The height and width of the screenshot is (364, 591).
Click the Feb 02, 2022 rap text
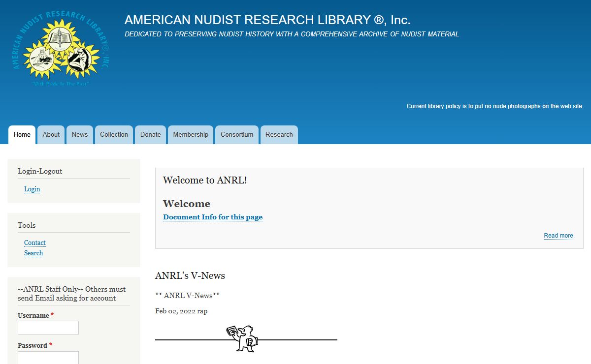(x=181, y=311)
